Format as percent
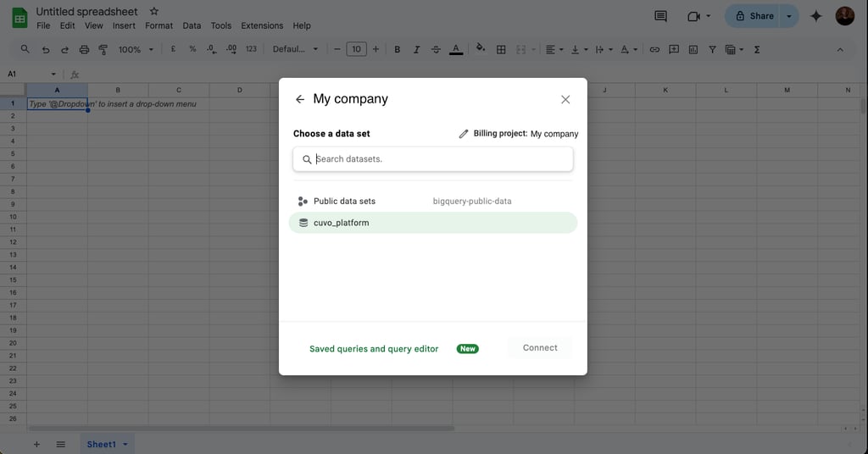This screenshot has width=868, height=454. coord(192,49)
